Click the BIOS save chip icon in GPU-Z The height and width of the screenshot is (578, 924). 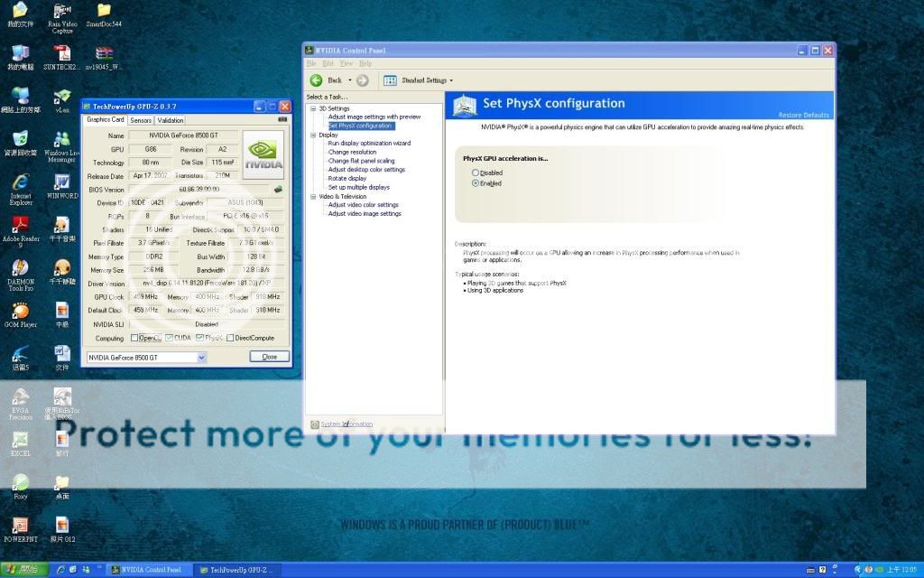(x=278, y=189)
